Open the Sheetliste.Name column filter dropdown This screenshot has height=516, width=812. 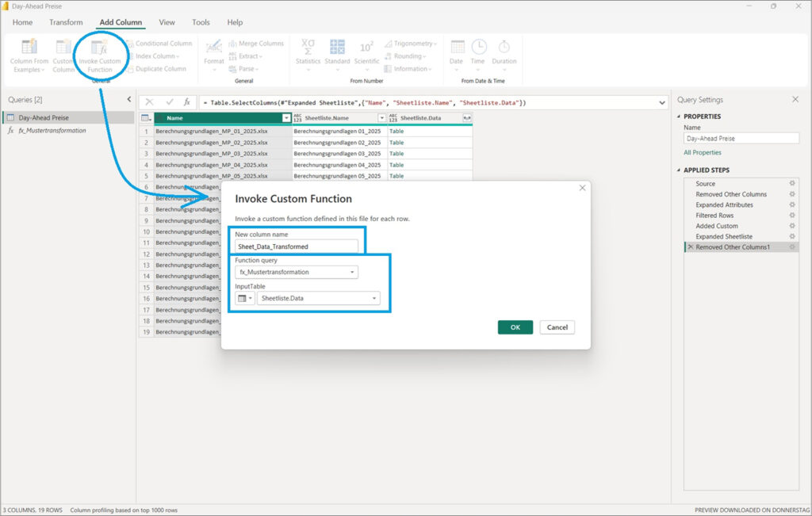381,118
